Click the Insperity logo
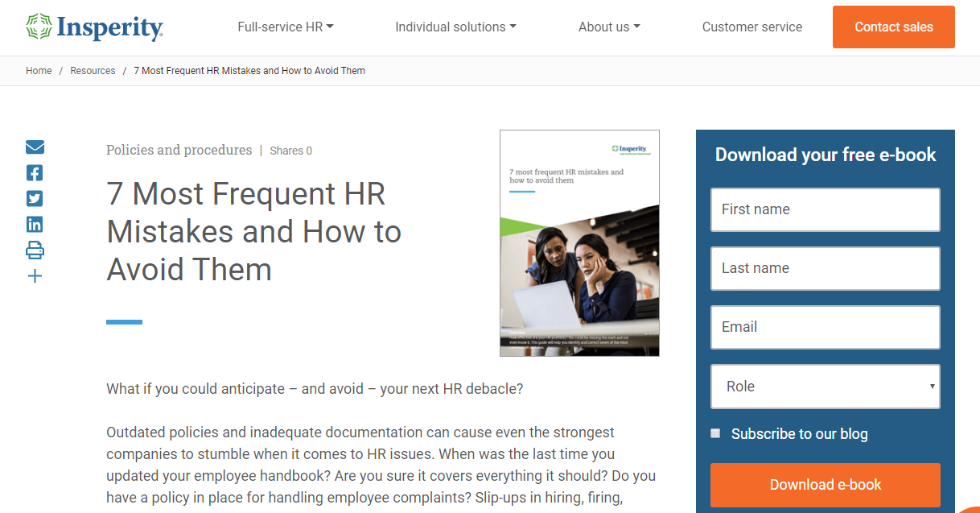The height and width of the screenshot is (513, 980). (x=94, y=27)
